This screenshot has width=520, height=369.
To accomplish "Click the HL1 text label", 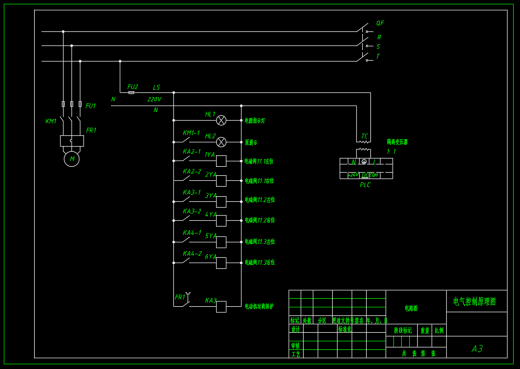I will pos(210,114).
